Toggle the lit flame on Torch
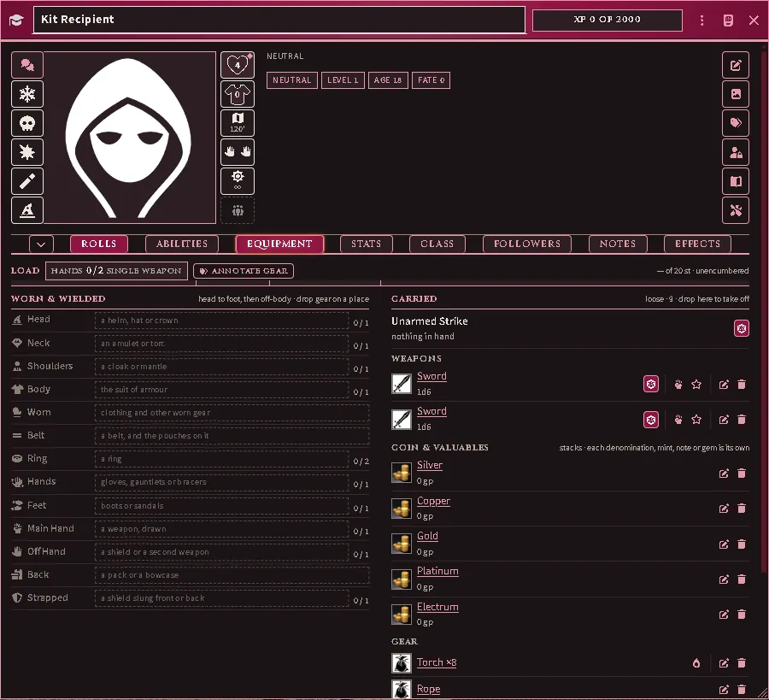Image resolution: width=769 pixels, height=700 pixels. tap(696, 663)
